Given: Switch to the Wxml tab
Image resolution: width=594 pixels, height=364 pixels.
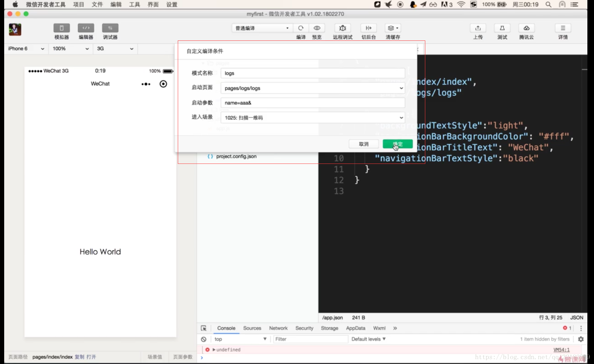Looking at the screenshot, I should [x=379, y=328].
